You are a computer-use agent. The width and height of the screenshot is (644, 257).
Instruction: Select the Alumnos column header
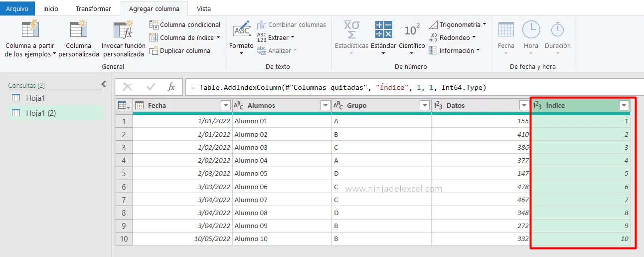tap(282, 105)
